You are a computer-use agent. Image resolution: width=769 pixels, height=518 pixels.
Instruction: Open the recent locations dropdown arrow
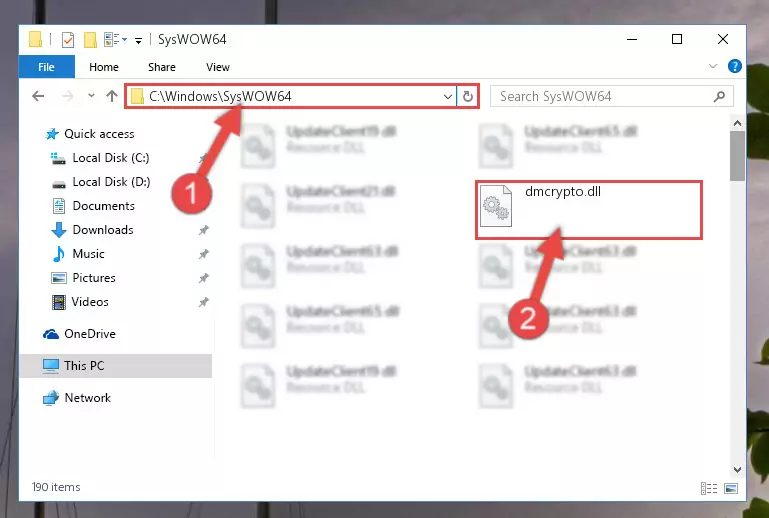pyautogui.click(x=91, y=96)
